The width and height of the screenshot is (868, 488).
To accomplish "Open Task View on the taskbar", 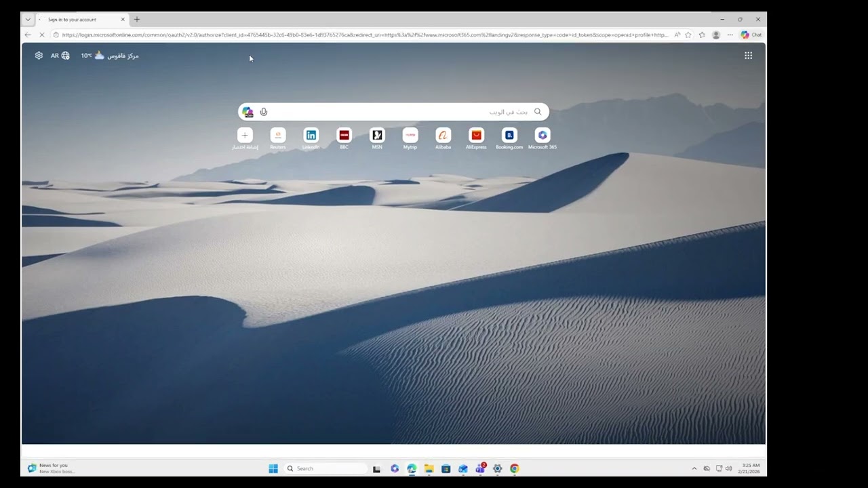I will click(376, 468).
